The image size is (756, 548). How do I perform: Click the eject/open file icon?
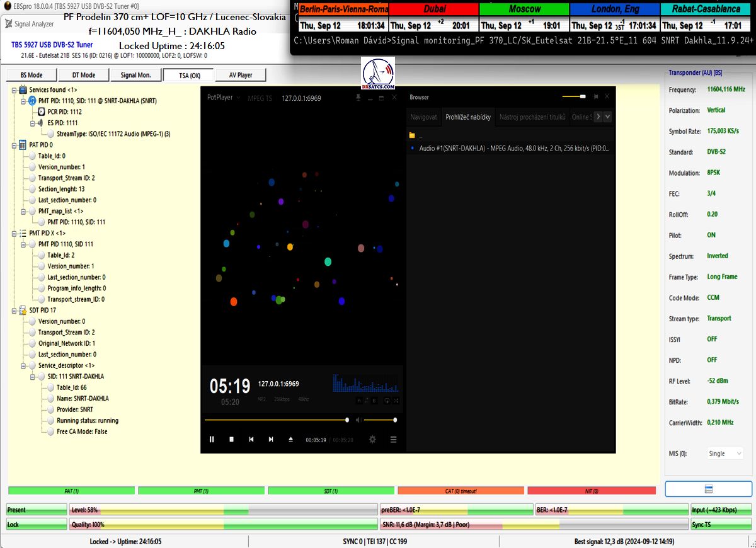point(290,440)
